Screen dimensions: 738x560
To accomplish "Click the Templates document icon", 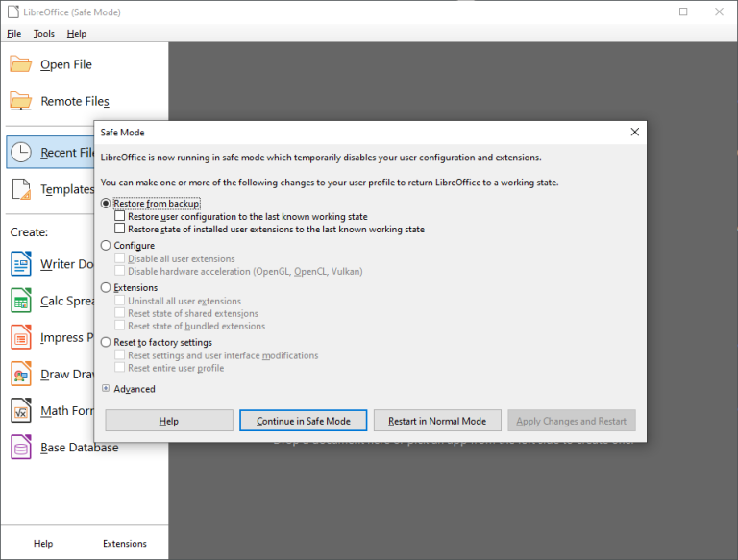I will [x=21, y=188].
